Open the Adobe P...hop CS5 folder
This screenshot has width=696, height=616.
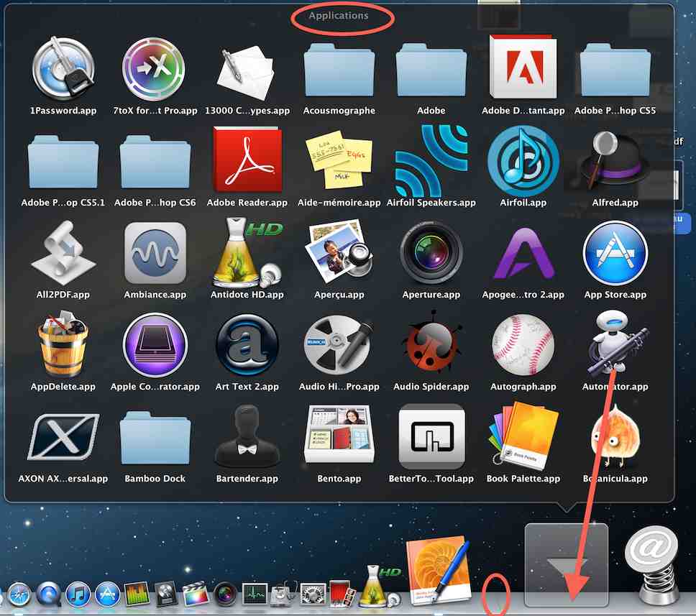click(x=615, y=70)
